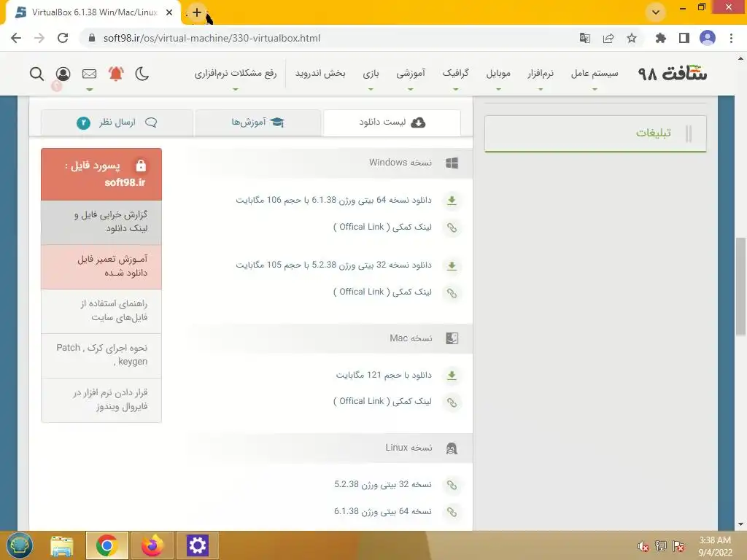This screenshot has width=747, height=560.
Task: Click the red notification bell icon
Action: [116, 74]
